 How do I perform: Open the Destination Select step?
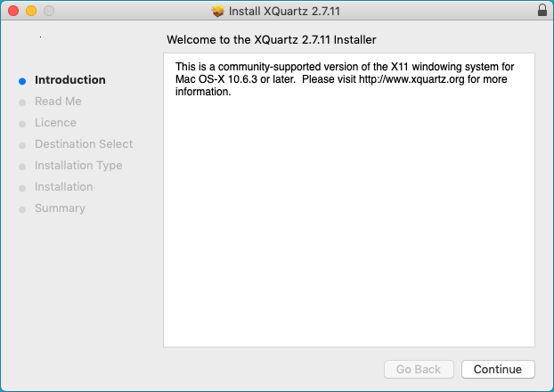coord(84,144)
